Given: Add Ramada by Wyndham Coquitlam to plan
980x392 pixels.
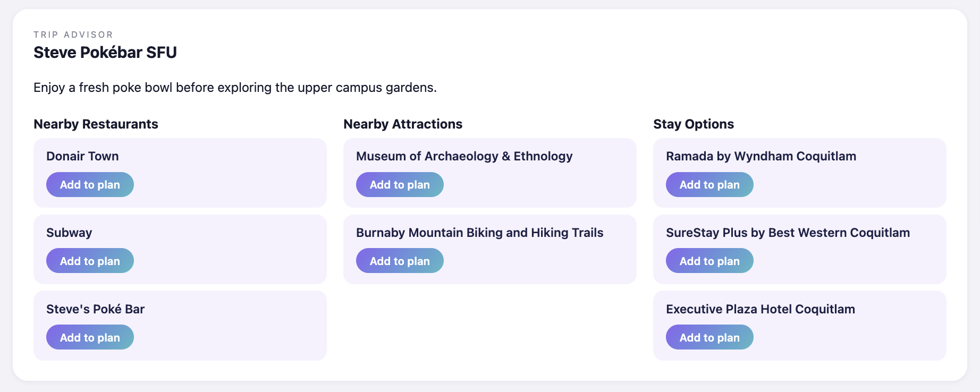Looking at the screenshot, I should click(709, 185).
